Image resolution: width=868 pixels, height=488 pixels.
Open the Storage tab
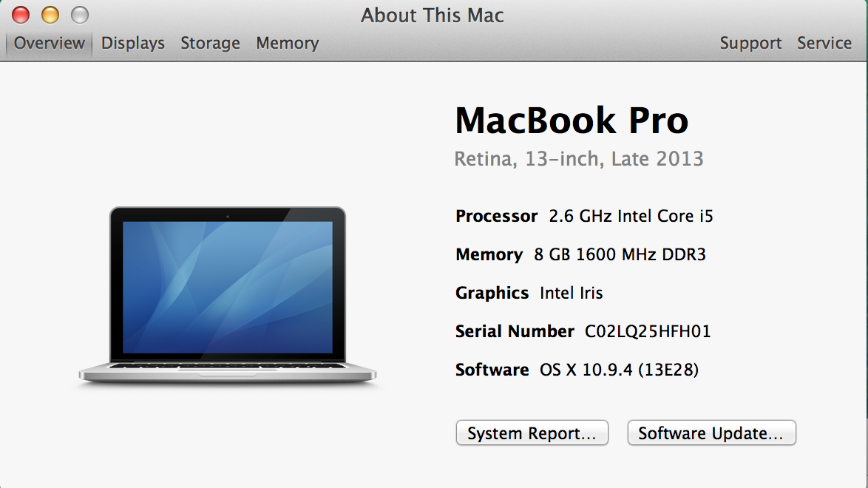tap(210, 43)
